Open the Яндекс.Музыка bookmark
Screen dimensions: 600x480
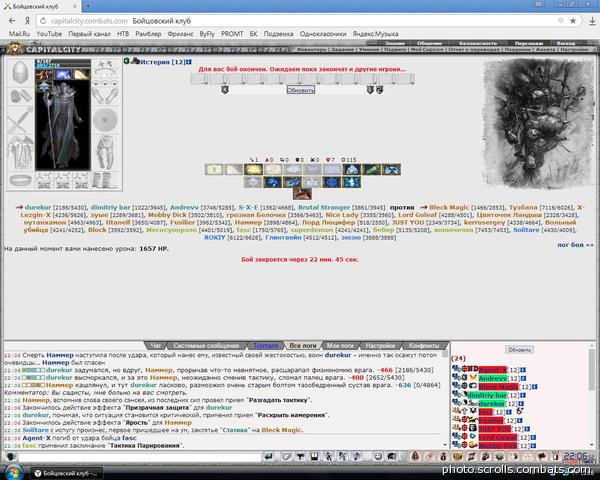[375, 34]
